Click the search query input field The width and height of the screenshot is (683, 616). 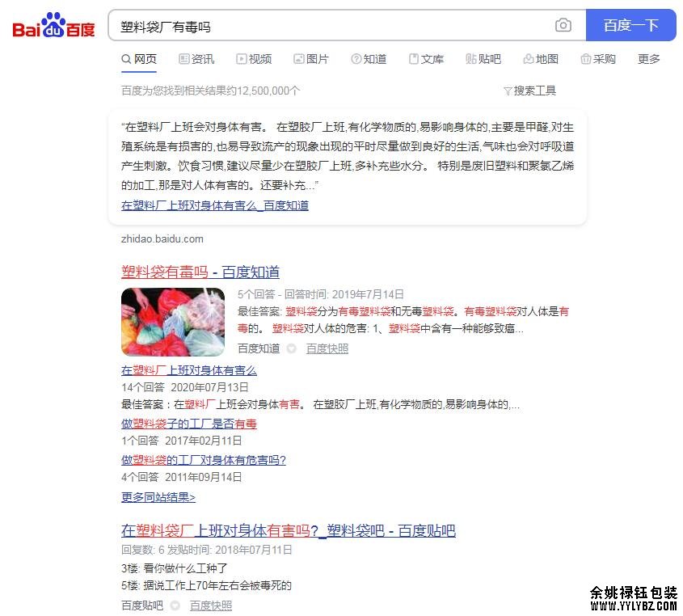pyautogui.click(x=331, y=26)
